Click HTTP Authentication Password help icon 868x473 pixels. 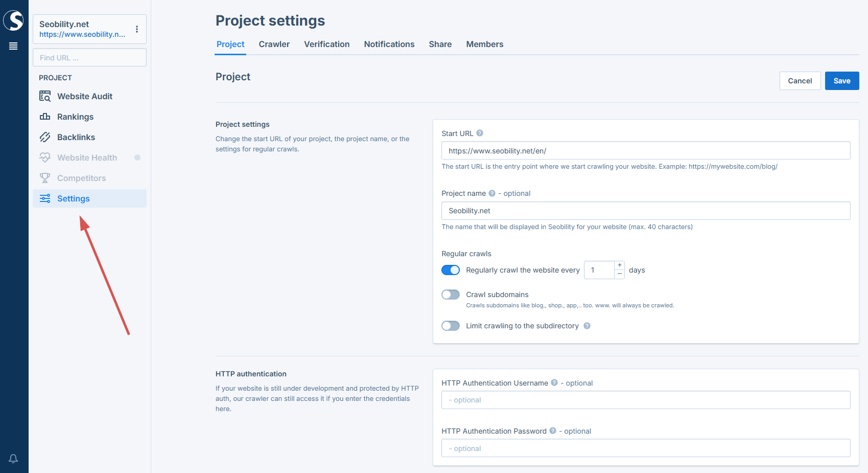[553, 431]
